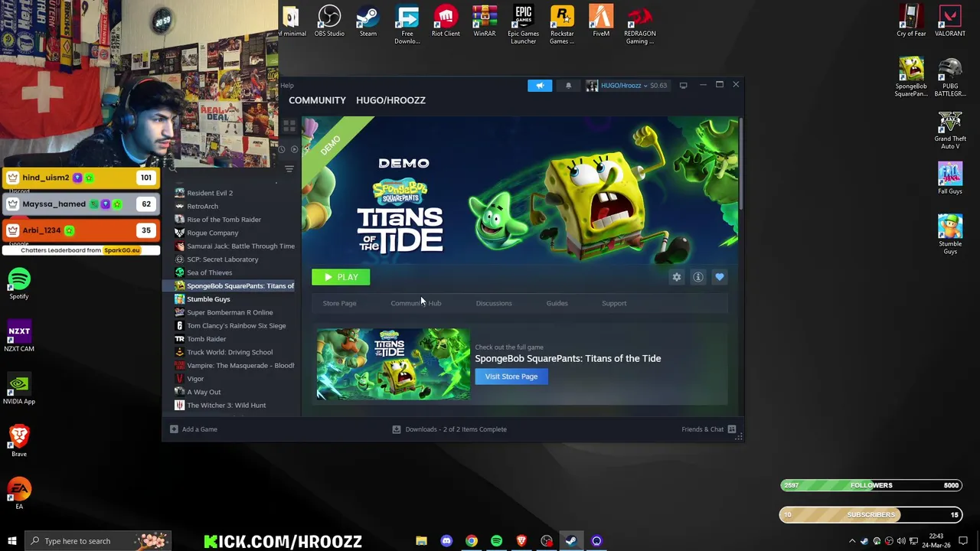Screen dimensions: 980x551
Task: Open Steam notifications bell
Action: coord(568,85)
